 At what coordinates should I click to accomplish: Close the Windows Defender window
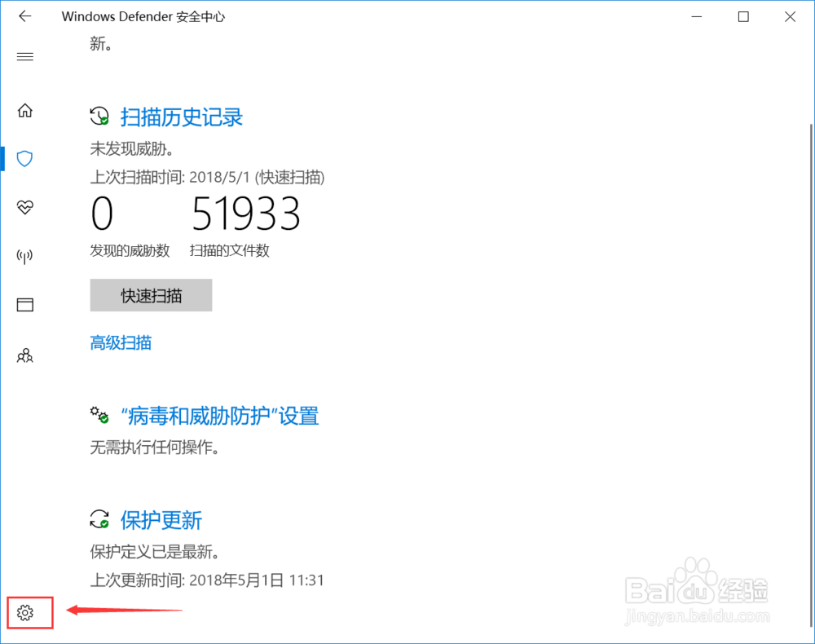point(790,16)
